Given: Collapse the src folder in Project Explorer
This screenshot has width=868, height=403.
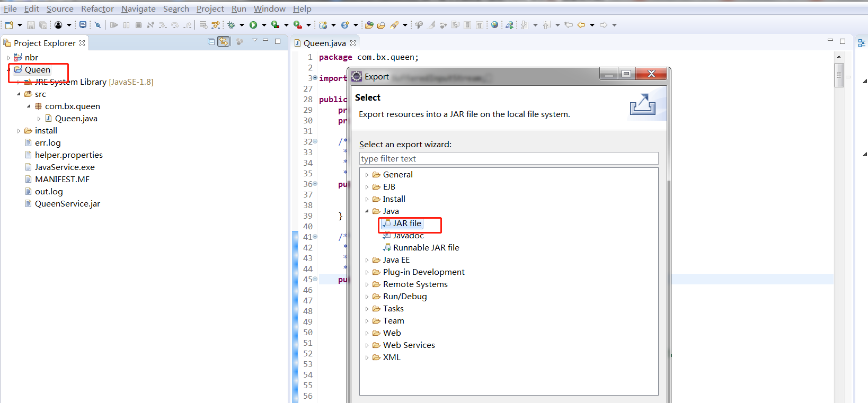Looking at the screenshot, I should (x=19, y=94).
